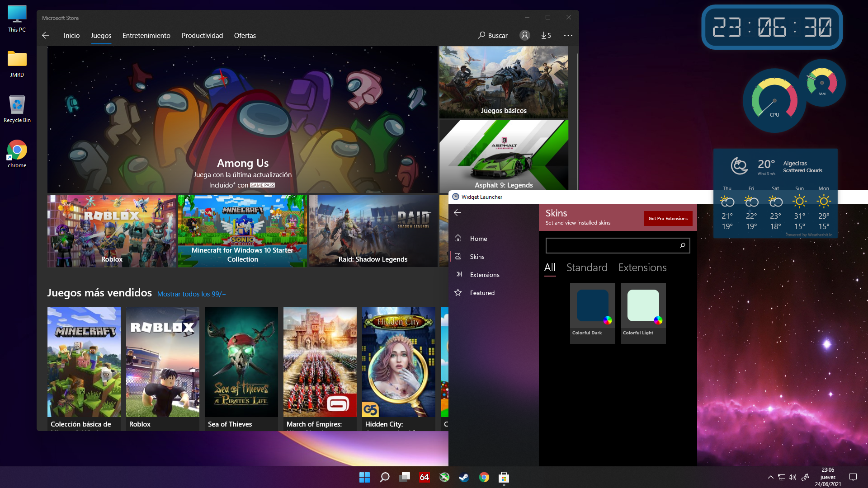Viewport: 868px width, 488px height.
Task: Select the Colorful Dark skin swatch
Action: click(592, 306)
